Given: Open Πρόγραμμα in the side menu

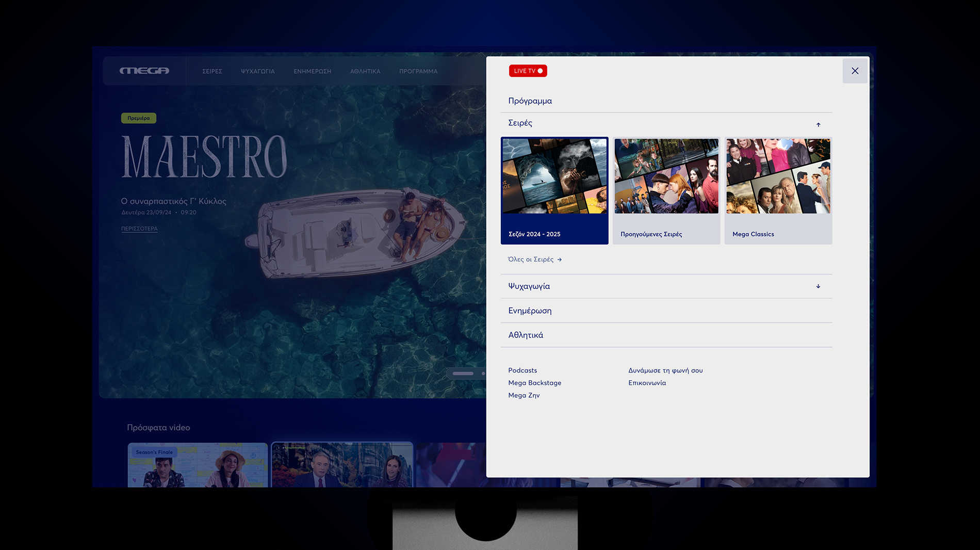Looking at the screenshot, I should [530, 101].
